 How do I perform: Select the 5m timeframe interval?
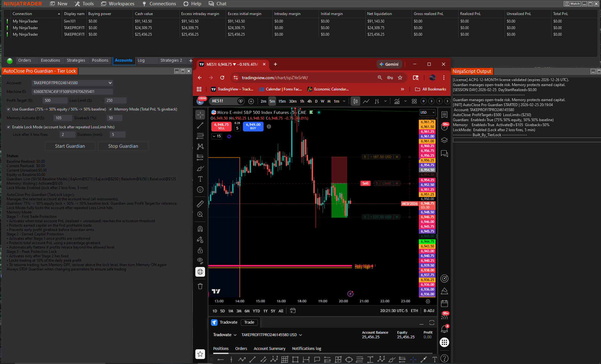tap(272, 101)
